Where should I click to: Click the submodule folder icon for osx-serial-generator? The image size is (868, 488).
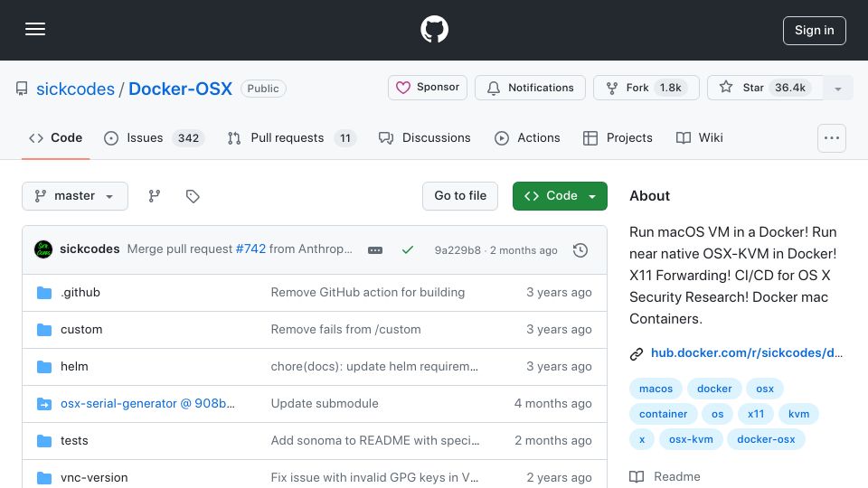pyautogui.click(x=44, y=403)
